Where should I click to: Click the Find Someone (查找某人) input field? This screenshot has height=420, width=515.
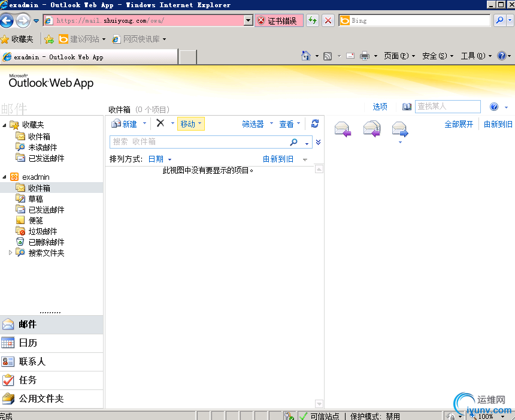448,107
